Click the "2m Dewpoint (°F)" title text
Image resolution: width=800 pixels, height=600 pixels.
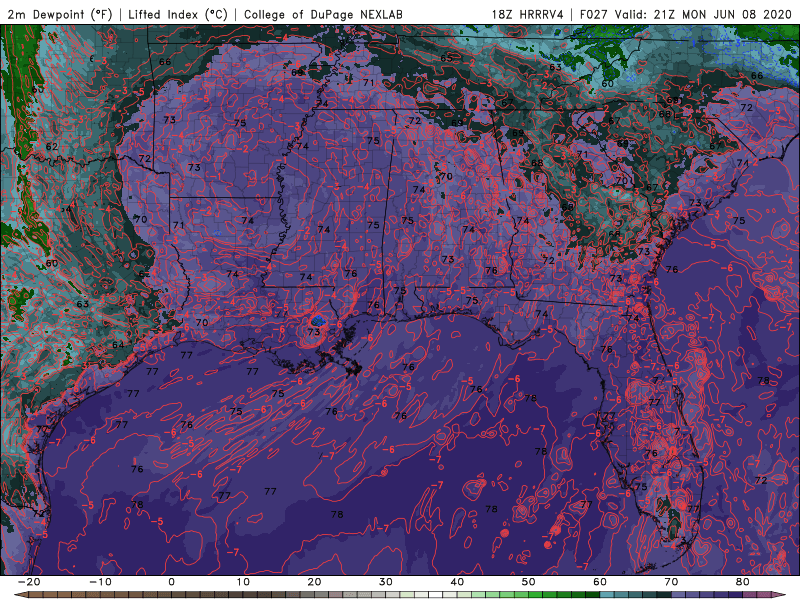[x=60, y=14]
